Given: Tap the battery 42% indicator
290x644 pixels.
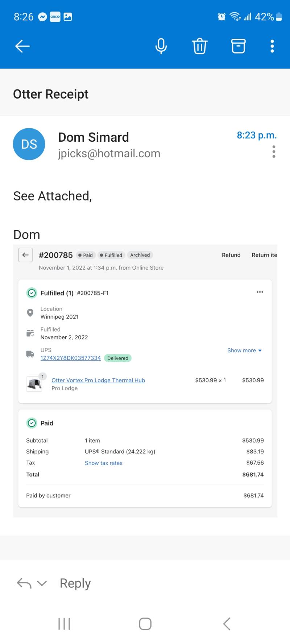Looking at the screenshot, I should (268, 17).
